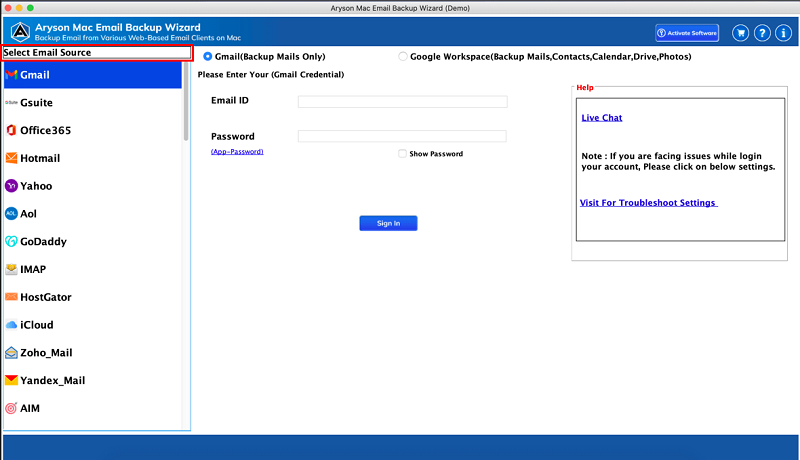800x460 pixels.
Task: Select Hotmail label in source list
Action: pos(40,158)
